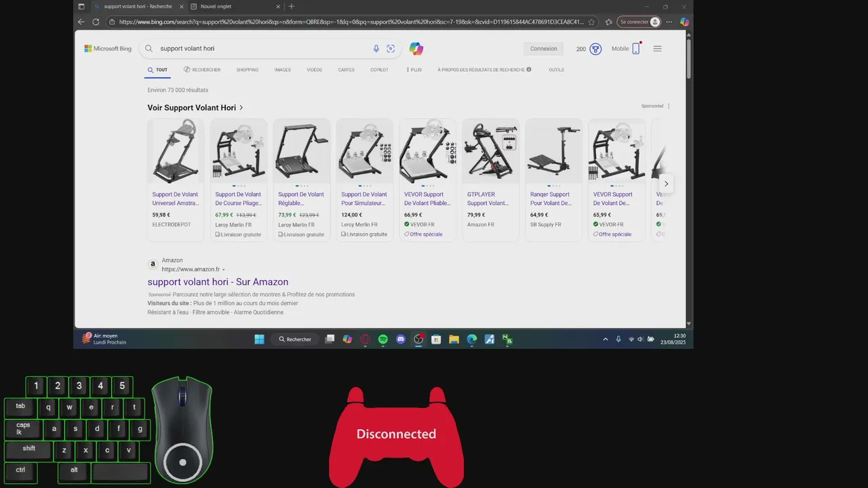Screen dimensions: 868x488
Task: Show hidden tray icons chevron
Action: (x=606, y=339)
